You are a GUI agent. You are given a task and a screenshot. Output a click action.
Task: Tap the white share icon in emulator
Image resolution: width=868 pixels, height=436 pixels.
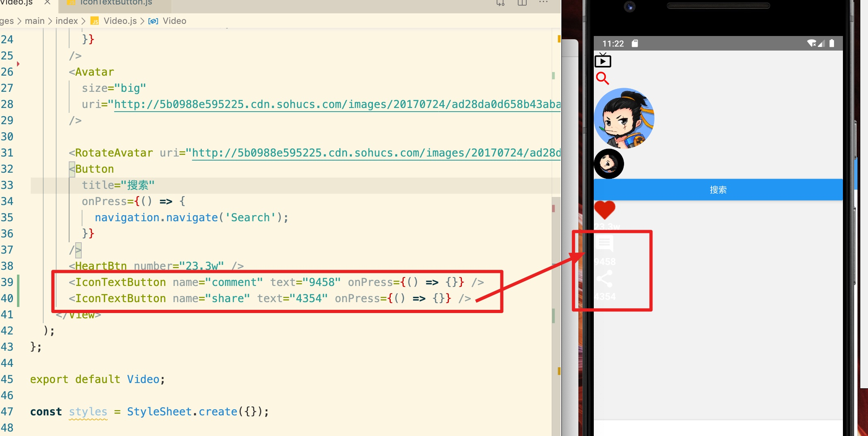tap(604, 279)
